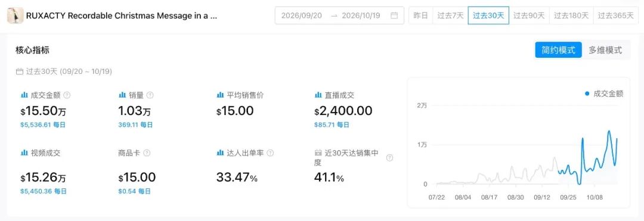Click the bar chart icon beside 视频成交
The image size is (644, 221).
pos(24,153)
